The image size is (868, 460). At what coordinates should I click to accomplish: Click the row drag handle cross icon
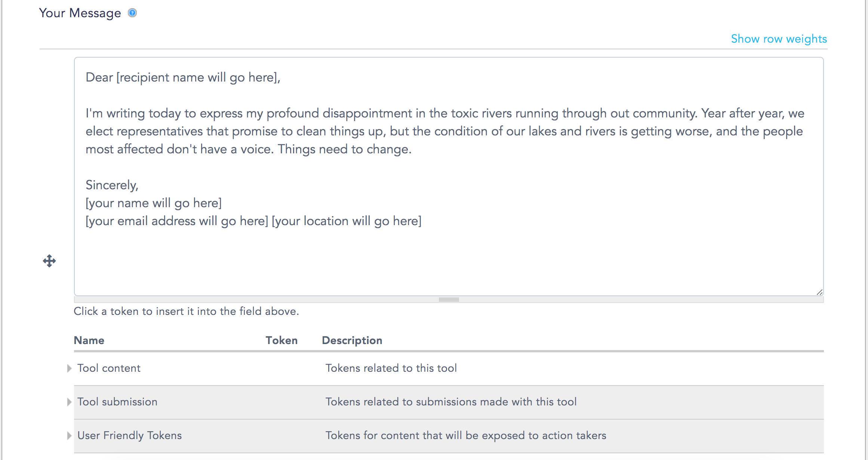[x=49, y=261]
